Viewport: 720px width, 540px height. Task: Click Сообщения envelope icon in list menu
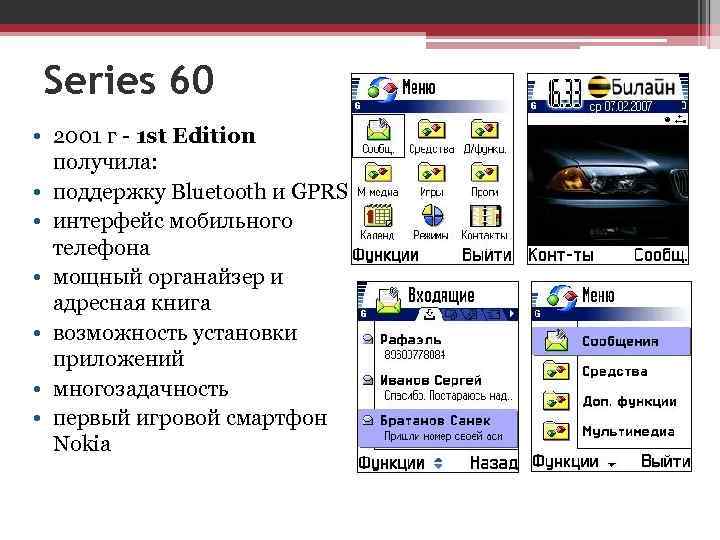coord(557,340)
